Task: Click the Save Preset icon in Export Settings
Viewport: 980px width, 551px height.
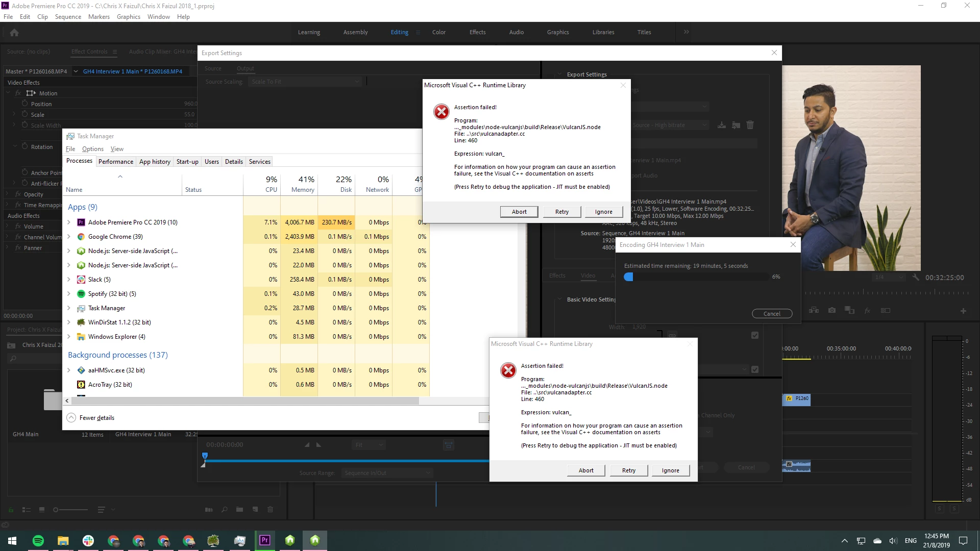Action: tap(721, 125)
